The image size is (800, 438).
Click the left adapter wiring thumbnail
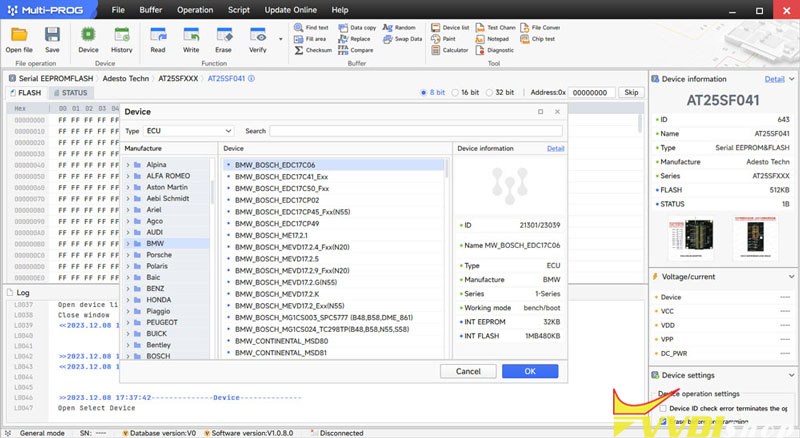[x=691, y=238]
